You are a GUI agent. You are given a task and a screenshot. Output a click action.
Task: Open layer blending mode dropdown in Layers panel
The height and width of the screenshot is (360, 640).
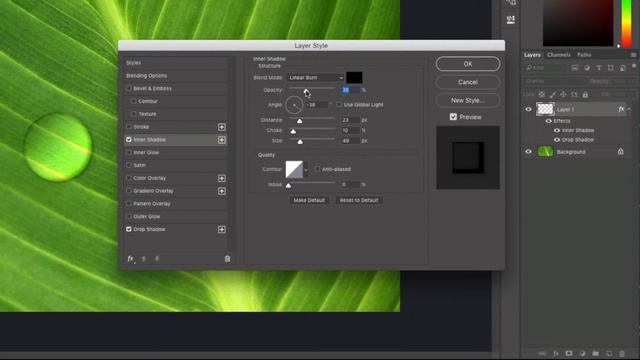coord(555,81)
